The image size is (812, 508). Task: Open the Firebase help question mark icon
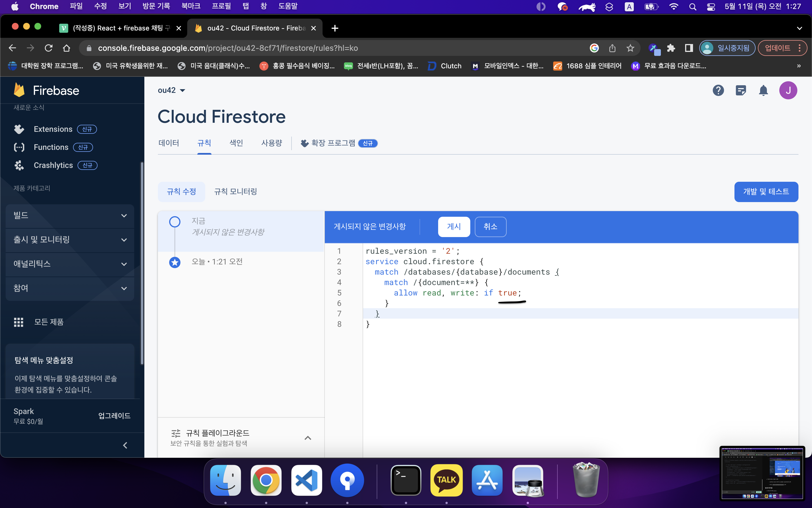(718, 90)
